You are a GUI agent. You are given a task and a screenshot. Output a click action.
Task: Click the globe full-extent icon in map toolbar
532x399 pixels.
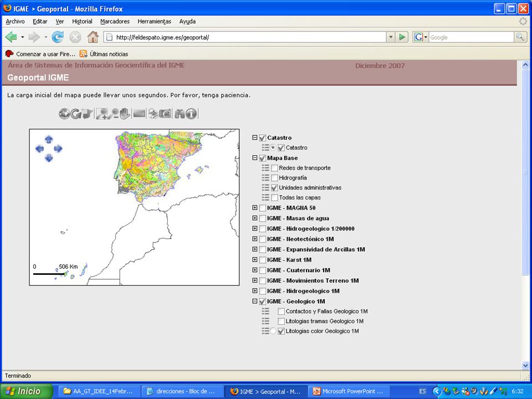pos(64,114)
